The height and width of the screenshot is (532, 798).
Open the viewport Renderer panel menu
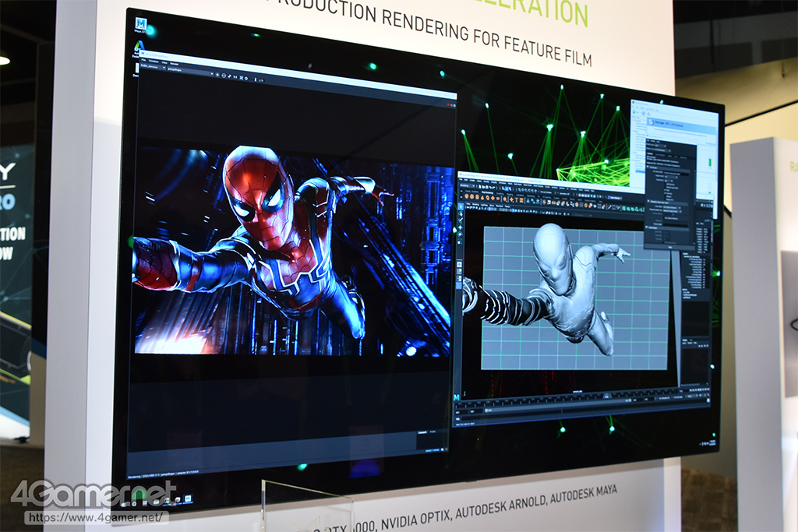[500, 206]
